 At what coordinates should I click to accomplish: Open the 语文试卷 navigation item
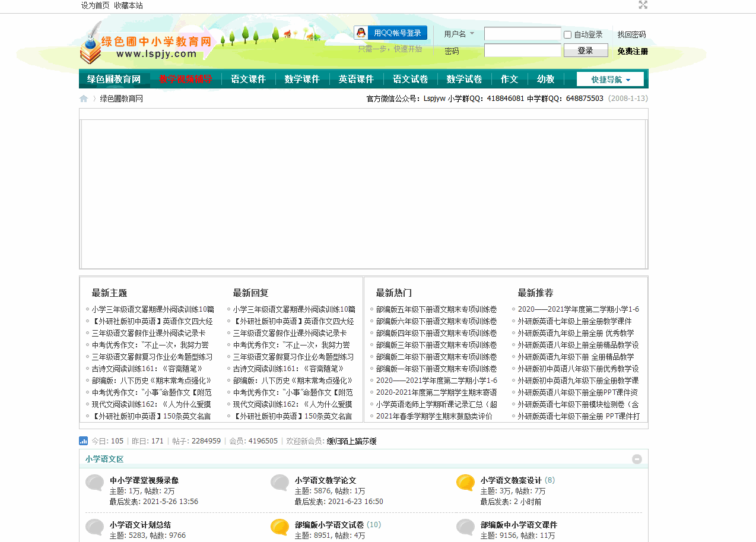410,79
